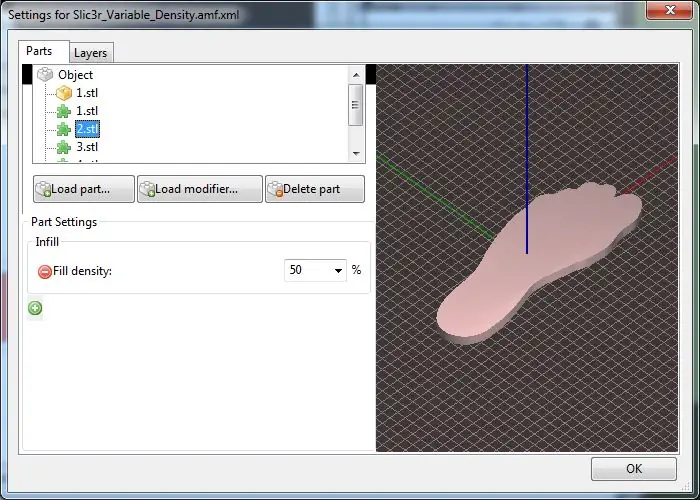Image resolution: width=700 pixels, height=500 pixels.
Task: Click the parts list scroll-down arrow
Action: [x=356, y=154]
